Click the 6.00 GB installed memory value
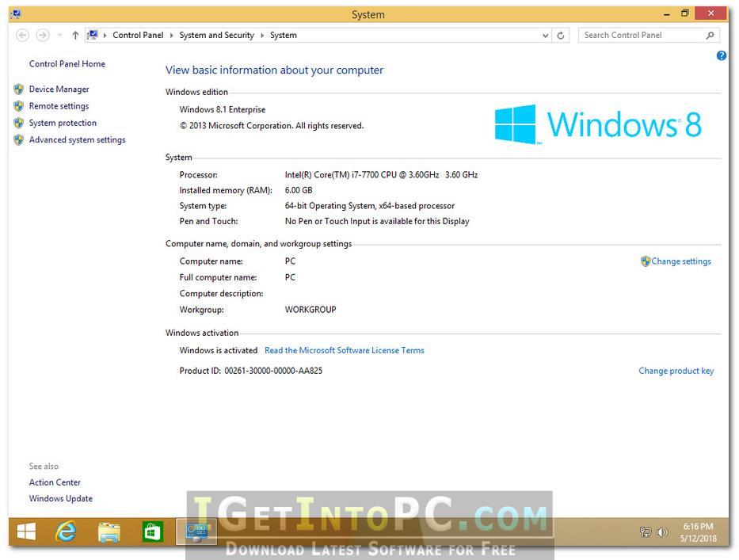 pyautogui.click(x=299, y=190)
